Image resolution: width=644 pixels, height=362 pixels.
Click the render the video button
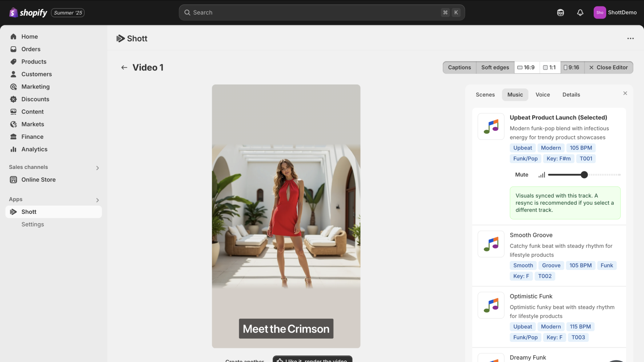(312, 359)
